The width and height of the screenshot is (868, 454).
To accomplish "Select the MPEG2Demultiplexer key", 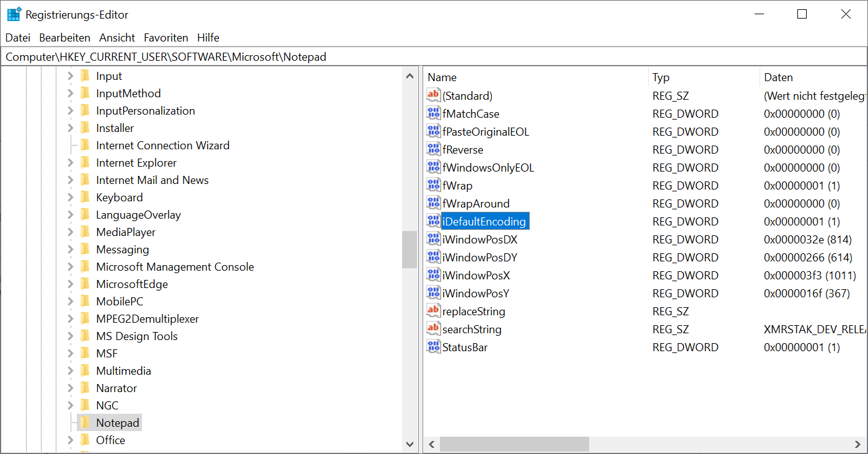I will (147, 319).
